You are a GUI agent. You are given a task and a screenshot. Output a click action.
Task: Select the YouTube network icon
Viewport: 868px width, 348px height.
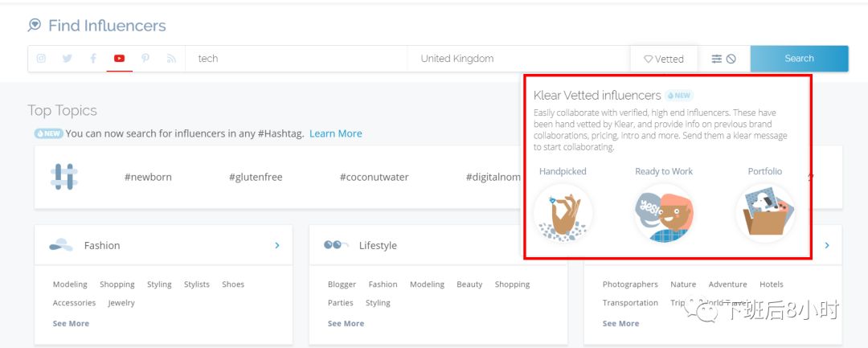point(119,59)
